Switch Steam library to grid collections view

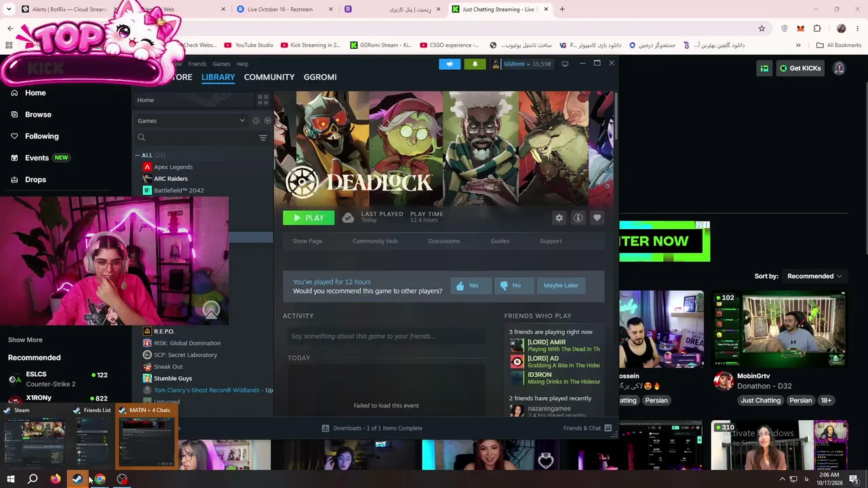coord(263,100)
